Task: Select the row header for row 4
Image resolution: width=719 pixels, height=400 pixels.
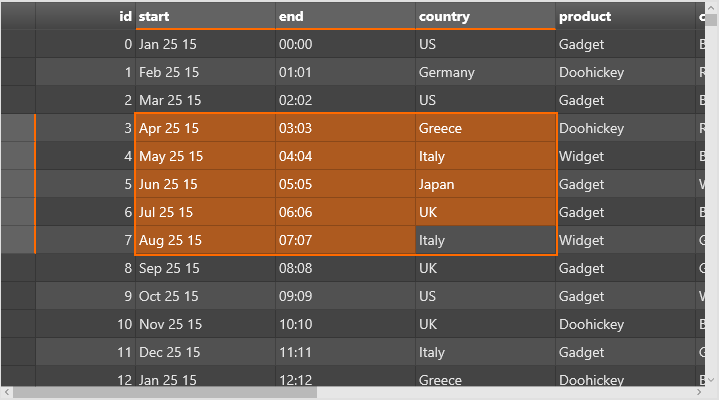Action: click(x=17, y=156)
